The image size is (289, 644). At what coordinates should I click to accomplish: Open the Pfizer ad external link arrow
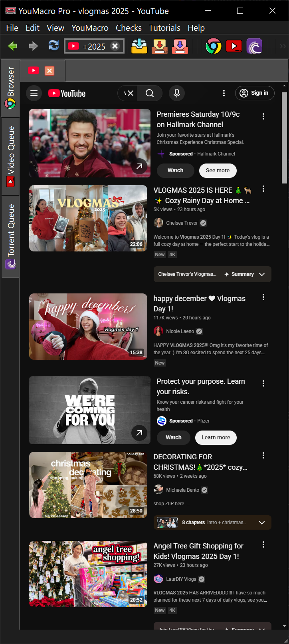click(x=139, y=433)
